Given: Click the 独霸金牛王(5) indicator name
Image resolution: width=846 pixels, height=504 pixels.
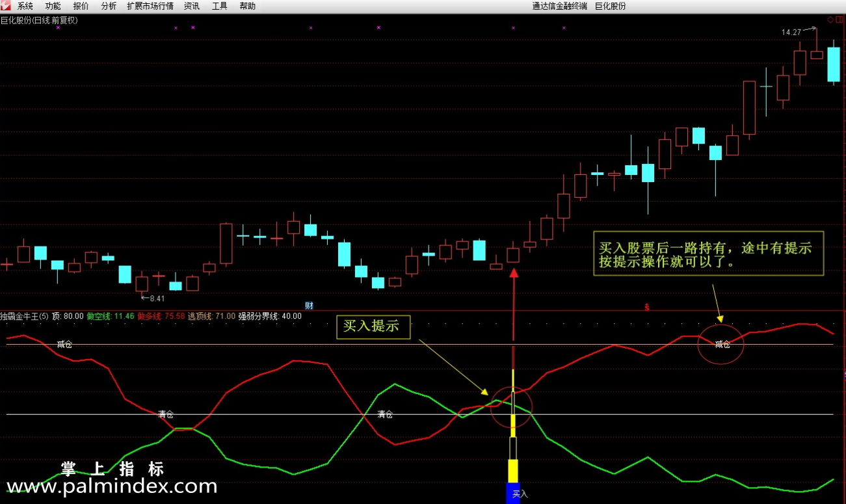Looking at the screenshot, I should (24, 316).
